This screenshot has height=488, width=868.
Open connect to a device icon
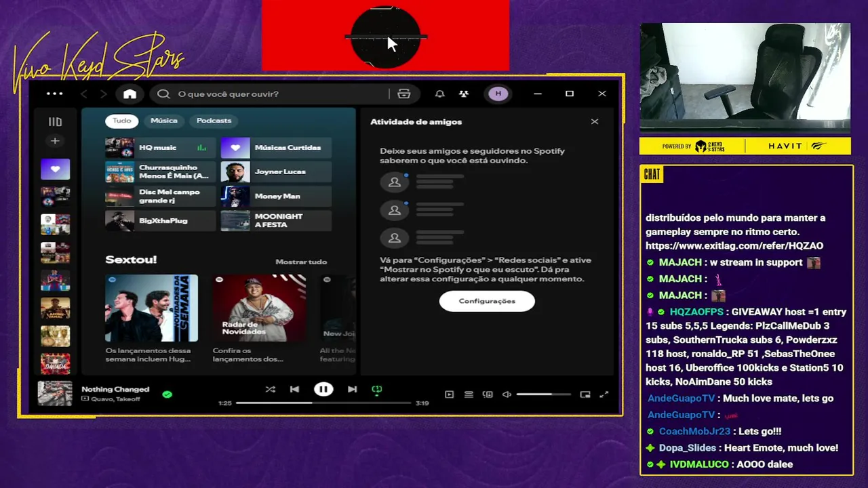tap(488, 394)
